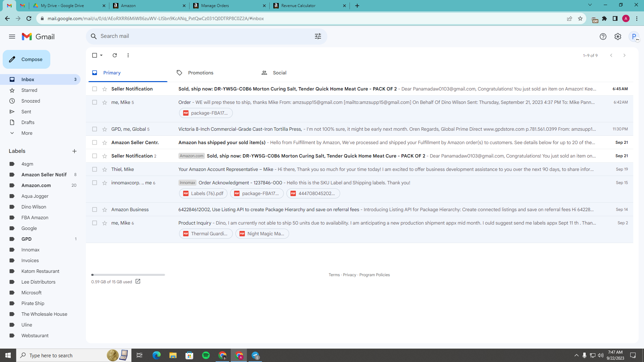Open Google account avatar

[x=634, y=37]
